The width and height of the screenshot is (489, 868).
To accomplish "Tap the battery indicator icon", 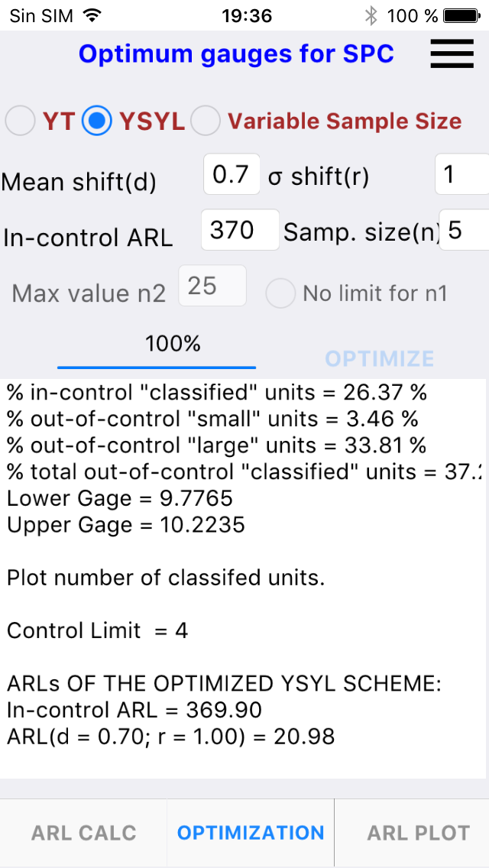I will (461, 15).
